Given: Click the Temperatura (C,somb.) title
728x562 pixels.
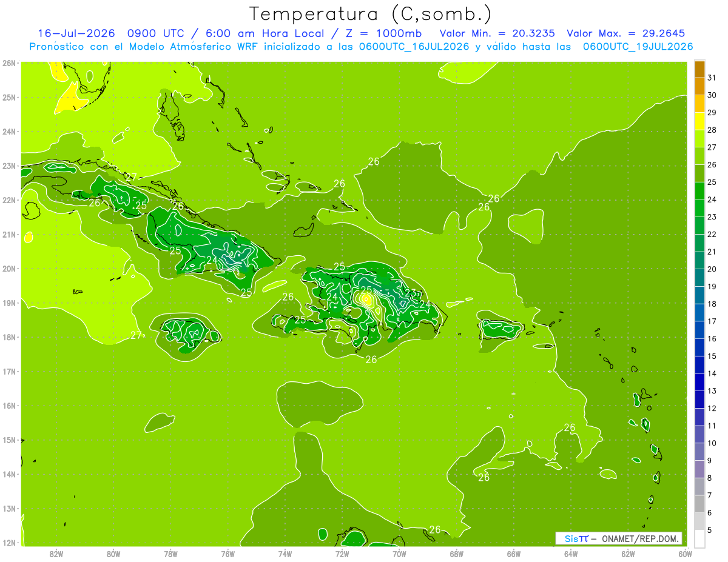Looking at the screenshot, I should (x=370, y=14).
